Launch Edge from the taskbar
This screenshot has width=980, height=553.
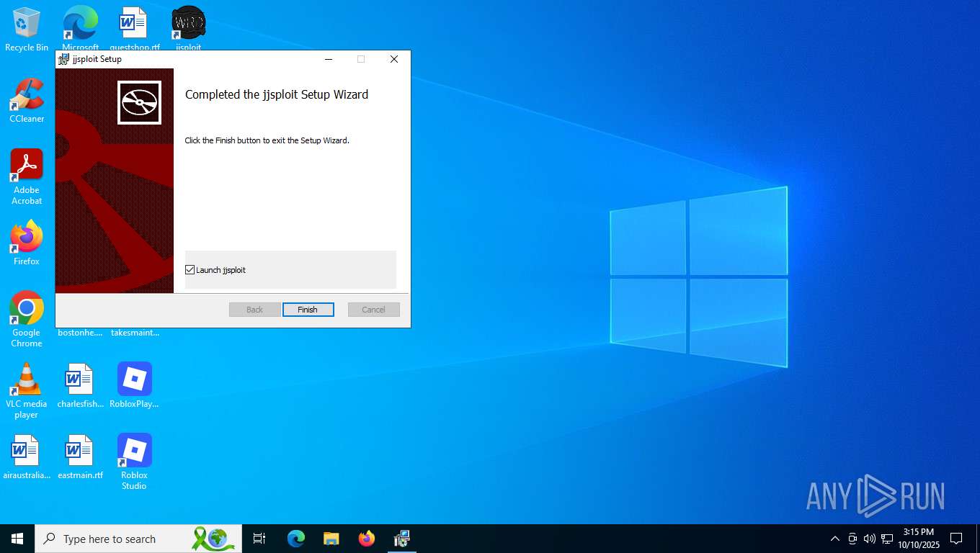(x=296, y=539)
